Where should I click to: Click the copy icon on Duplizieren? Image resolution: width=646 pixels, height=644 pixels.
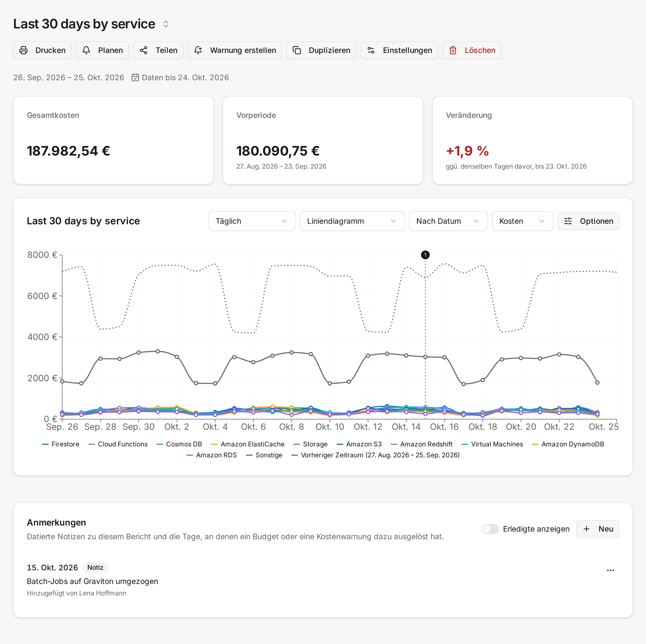click(297, 50)
